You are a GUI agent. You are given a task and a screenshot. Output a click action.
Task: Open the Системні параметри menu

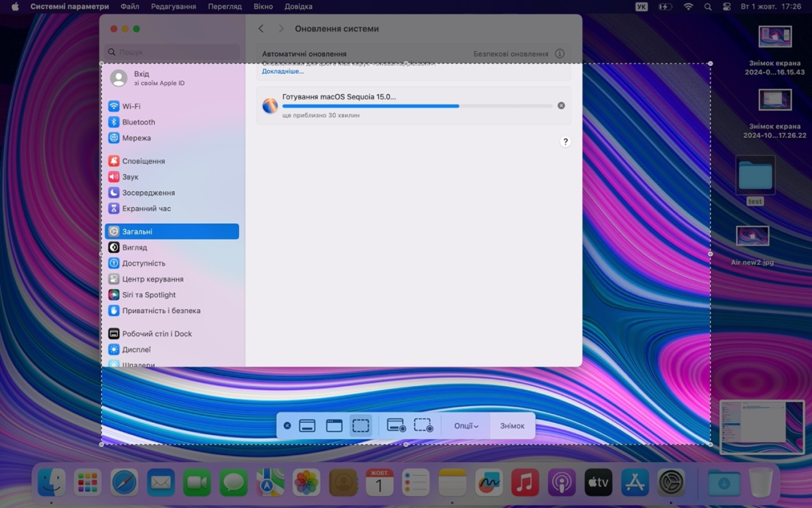(x=69, y=7)
